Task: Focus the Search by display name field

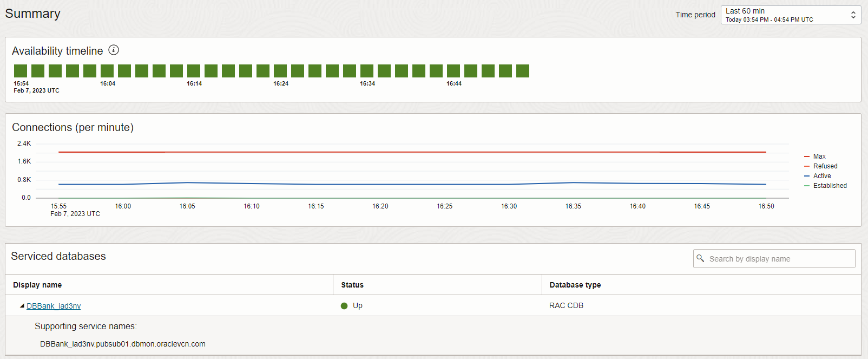Action: point(774,259)
